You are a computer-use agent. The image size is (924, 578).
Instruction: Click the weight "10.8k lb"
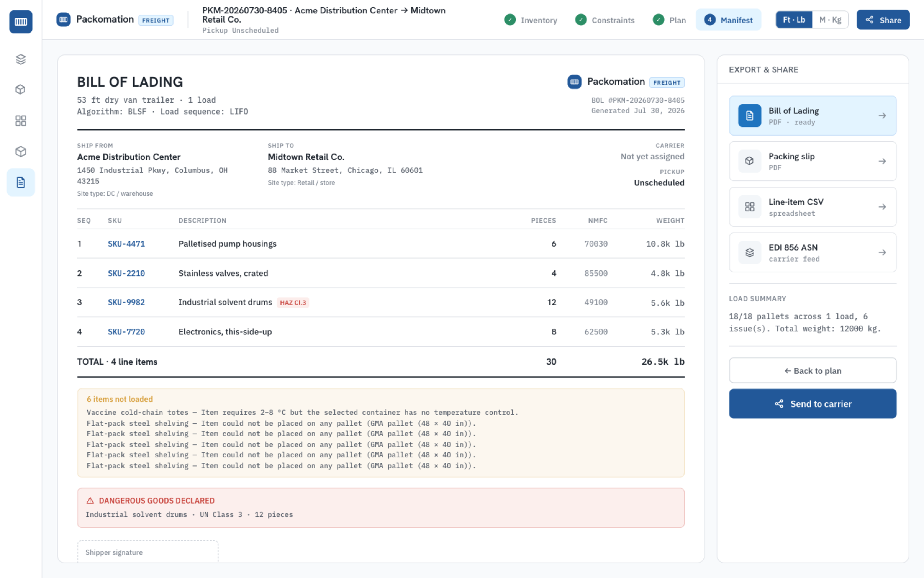[665, 244]
